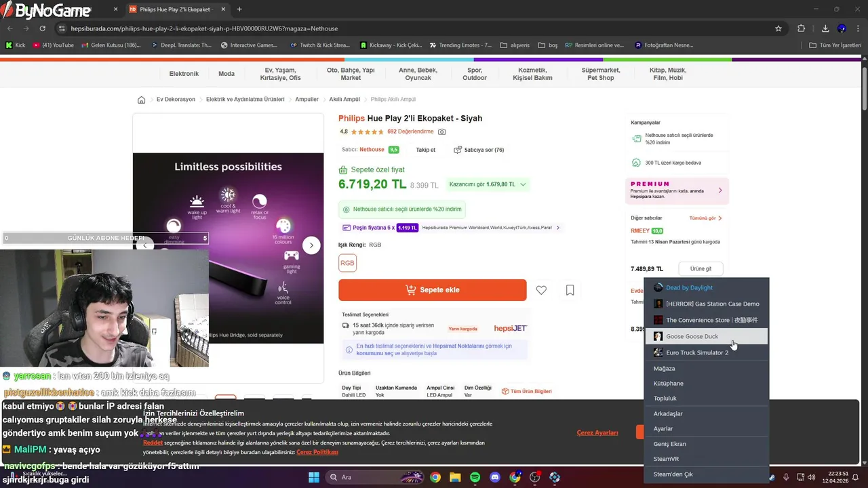868x488 pixels.
Task: Click the Windows Start button
Action: coord(314,477)
